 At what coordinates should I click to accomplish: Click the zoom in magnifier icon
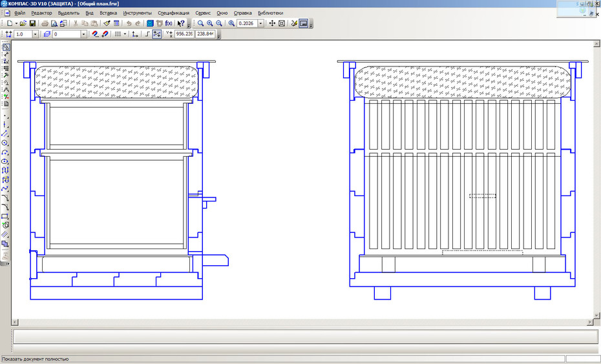coord(209,23)
